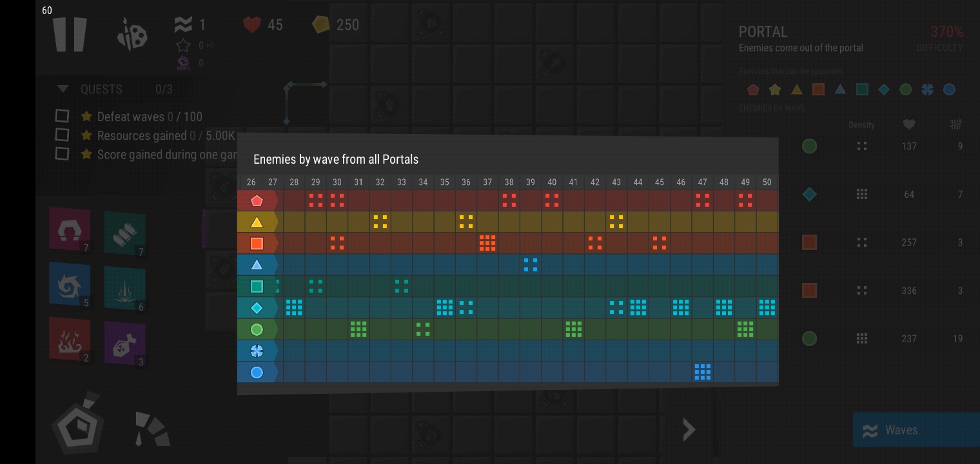Click the yellow triangle enemy row header
The image size is (980, 464).
click(x=257, y=222)
